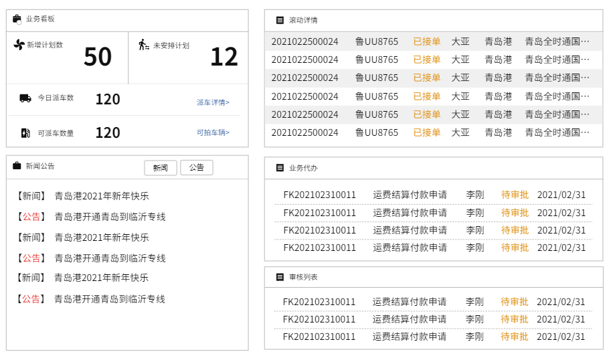This screenshot has height=364, width=611.
Task: Open the 派车详情 link
Action: [213, 102]
